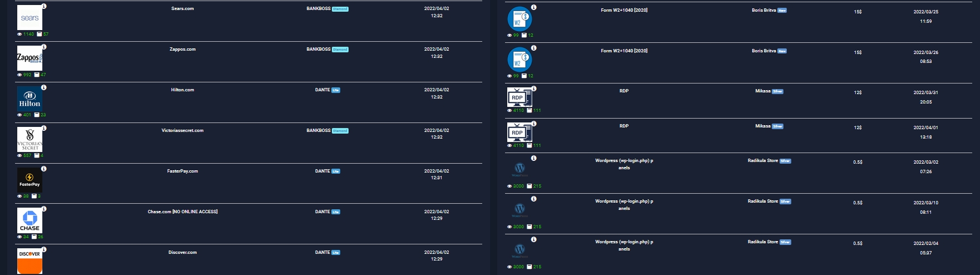The image size is (980, 275).
Task: Click the W2 form icon dated 2022/03/25
Action: 520,19
